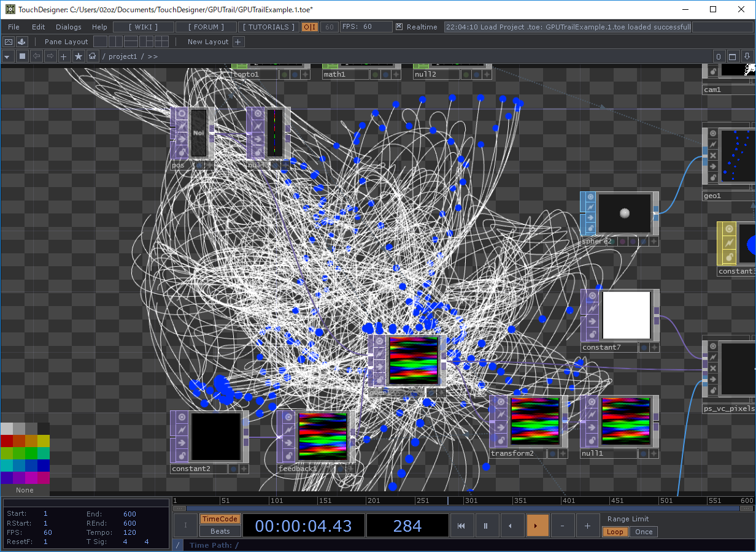Switch the range limit to Once
The height and width of the screenshot is (552, 756).
tap(644, 532)
